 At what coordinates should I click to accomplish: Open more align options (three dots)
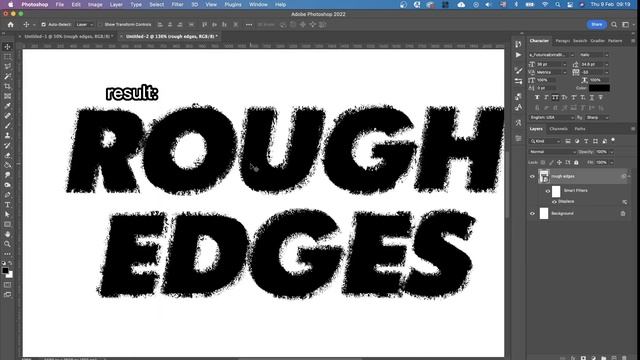tap(249, 24)
